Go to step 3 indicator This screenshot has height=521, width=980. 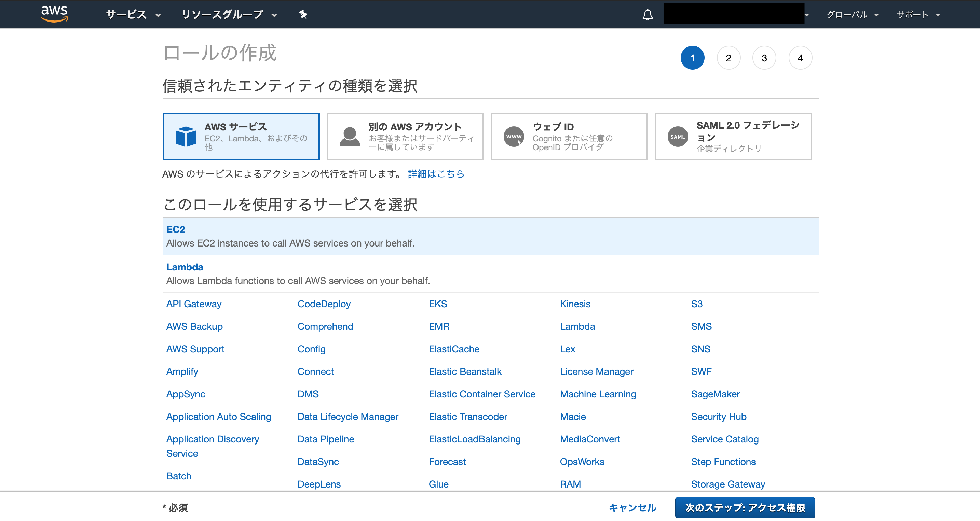point(764,58)
